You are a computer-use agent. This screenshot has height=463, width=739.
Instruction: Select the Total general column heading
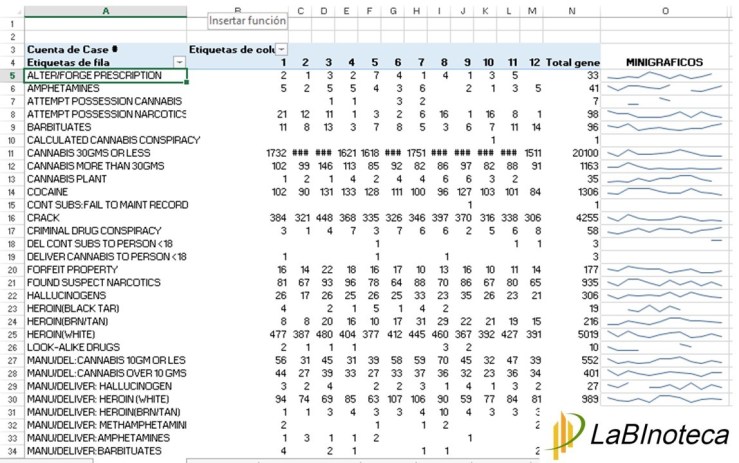(x=571, y=62)
